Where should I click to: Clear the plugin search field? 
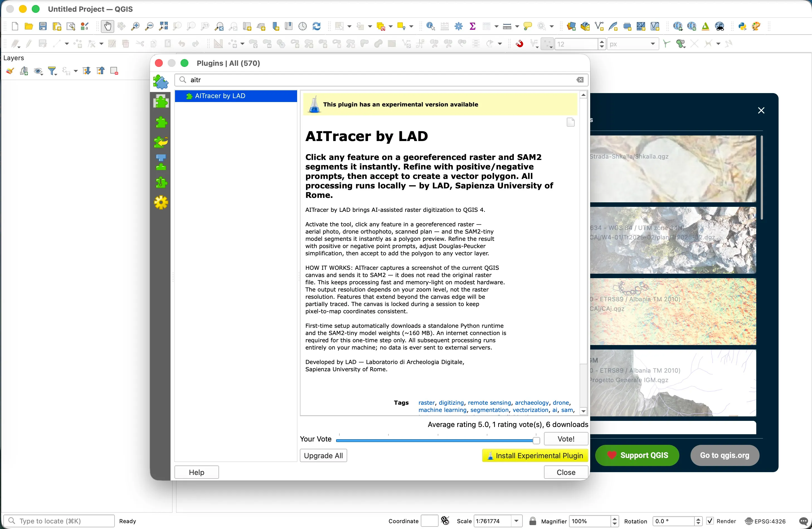580,80
